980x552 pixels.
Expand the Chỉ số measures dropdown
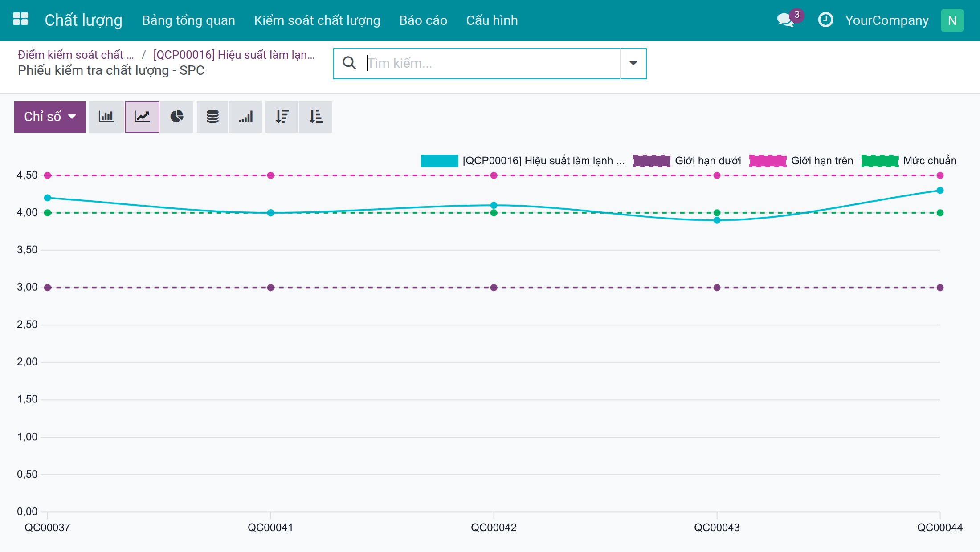(50, 117)
